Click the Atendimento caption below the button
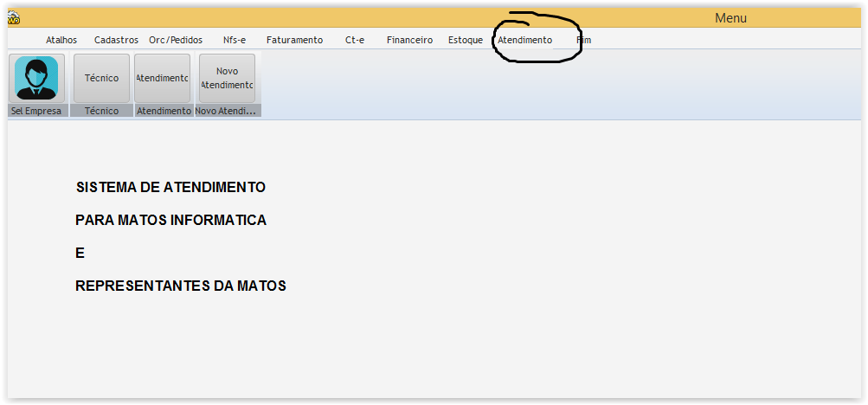The image size is (868, 405). tap(164, 111)
